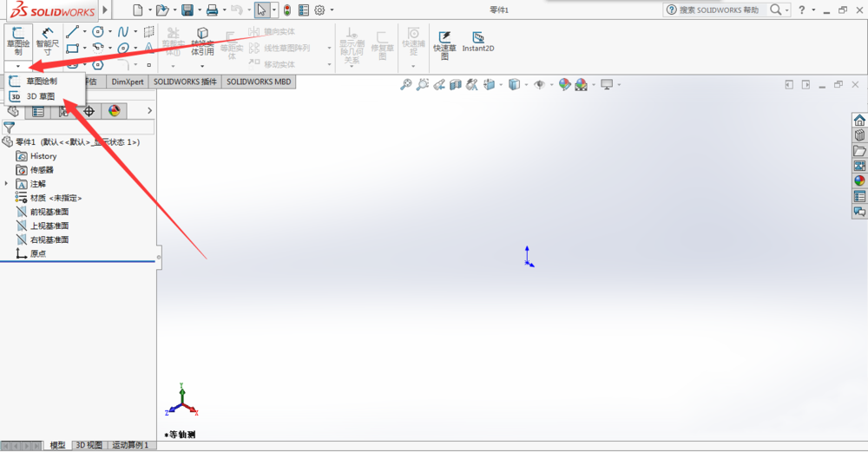Open the View Settings monitor icon

coord(607,85)
